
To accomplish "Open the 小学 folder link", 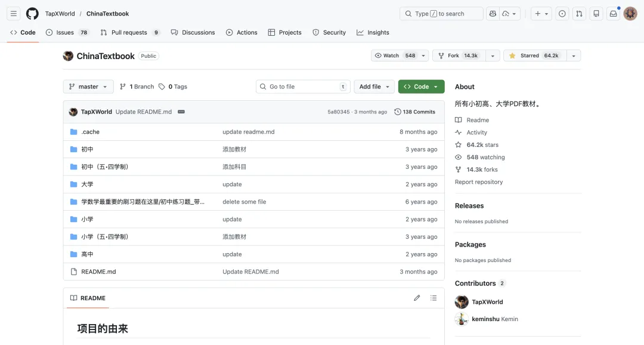I will [87, 219].
